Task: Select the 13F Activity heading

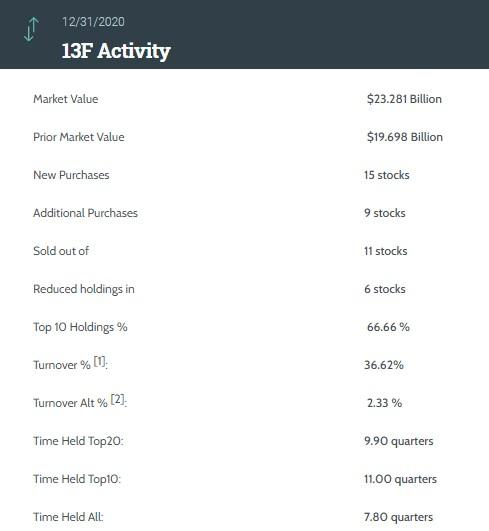Action: (x=116, y=51)
